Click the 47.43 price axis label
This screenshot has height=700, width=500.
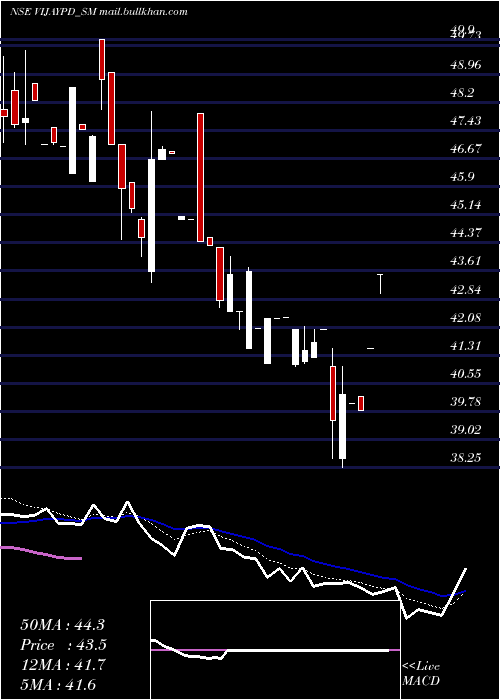(466, 121)
